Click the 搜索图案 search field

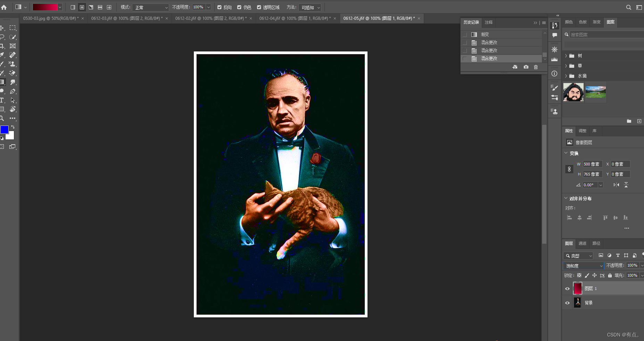click(x=606, y=35)
